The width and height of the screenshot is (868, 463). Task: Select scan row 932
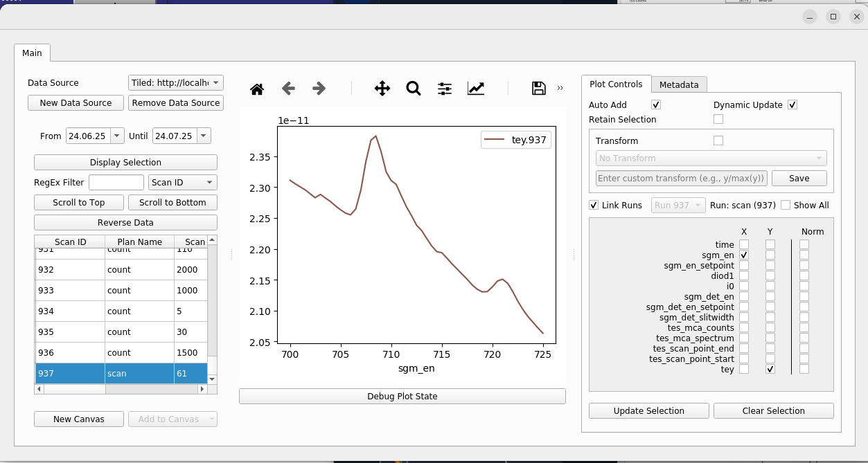tap(121, 270)
